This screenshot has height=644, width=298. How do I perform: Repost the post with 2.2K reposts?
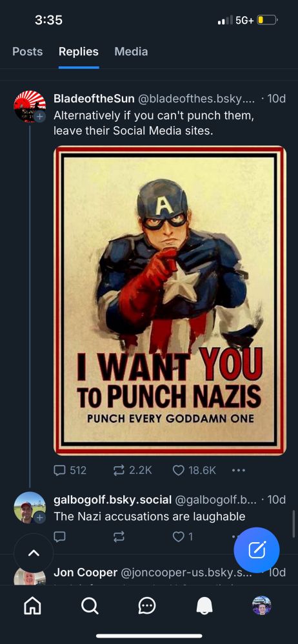click(132, 470)
